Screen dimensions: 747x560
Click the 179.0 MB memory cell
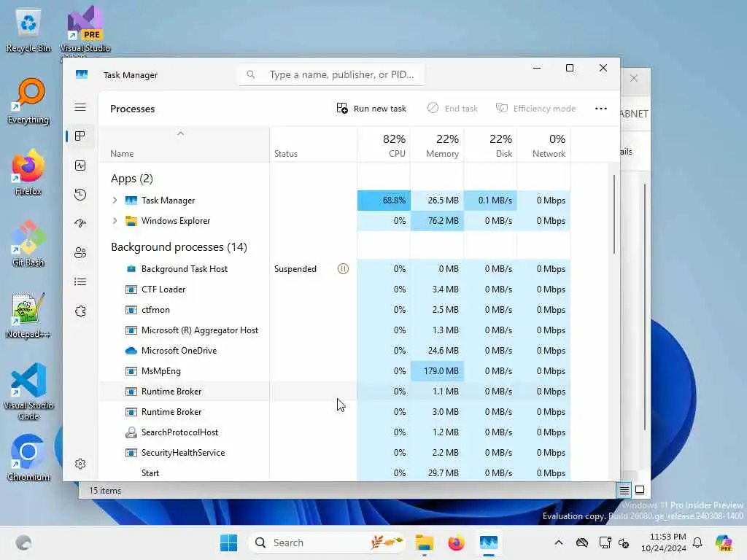pos(437,371)
